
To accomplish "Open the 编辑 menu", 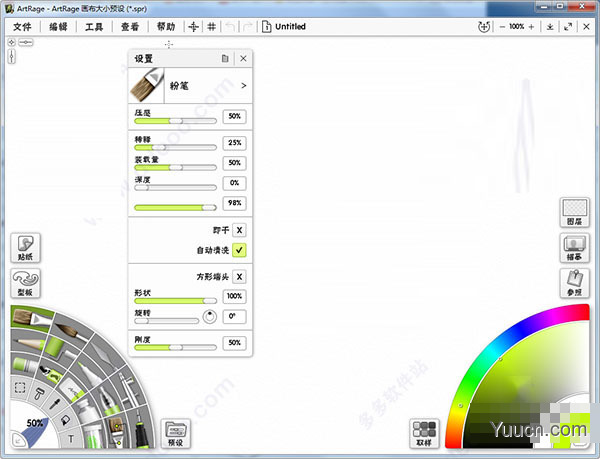I will tap(58, 27).
